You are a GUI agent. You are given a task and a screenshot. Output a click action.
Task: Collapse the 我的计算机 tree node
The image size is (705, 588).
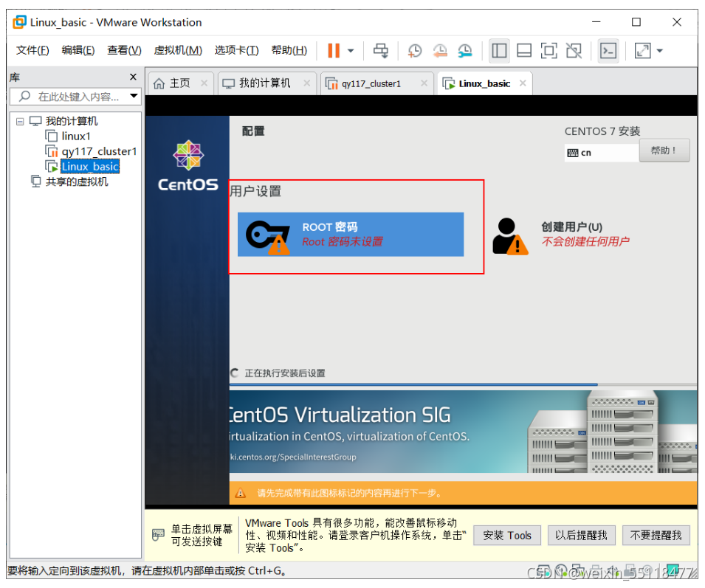20,121
